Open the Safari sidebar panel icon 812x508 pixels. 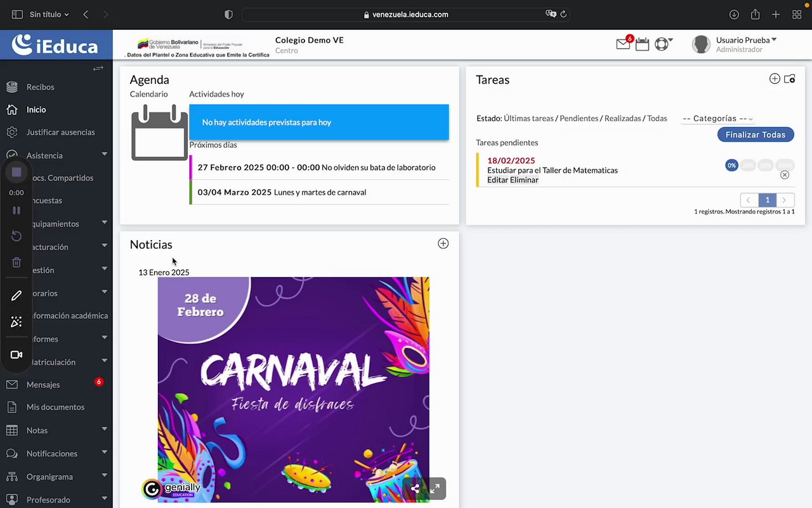click(x=17, y=14)
